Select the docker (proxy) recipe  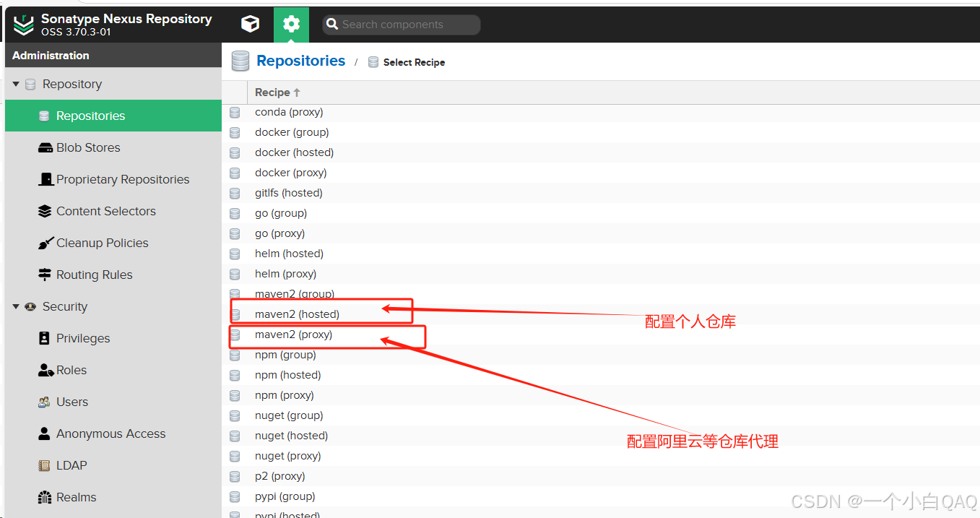tap(601, 173)
